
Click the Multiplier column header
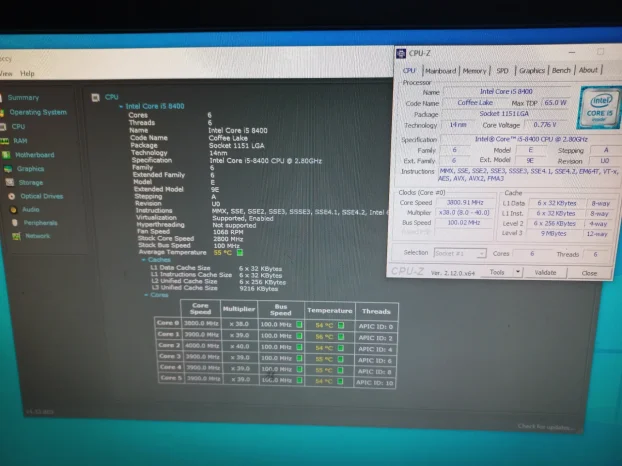239,309
